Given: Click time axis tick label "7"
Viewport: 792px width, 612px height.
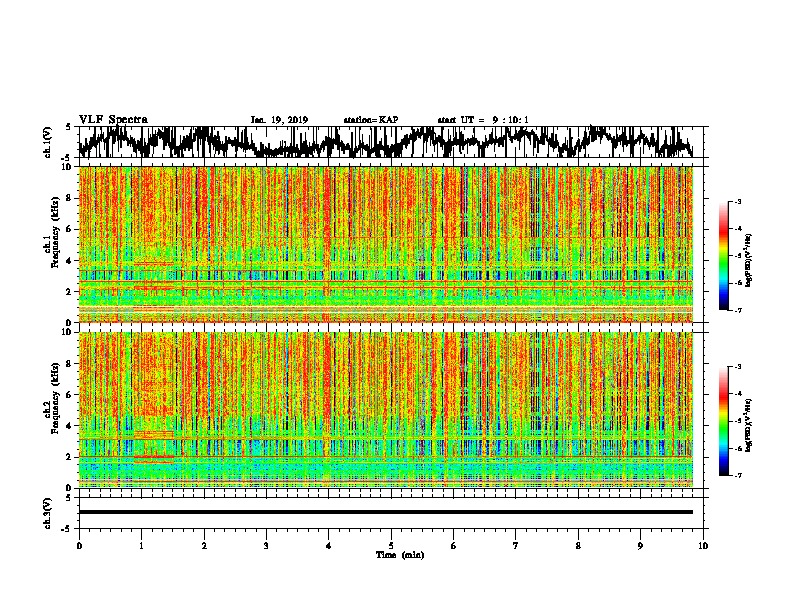Looking at the screenshot, I should tap(516, 546).
